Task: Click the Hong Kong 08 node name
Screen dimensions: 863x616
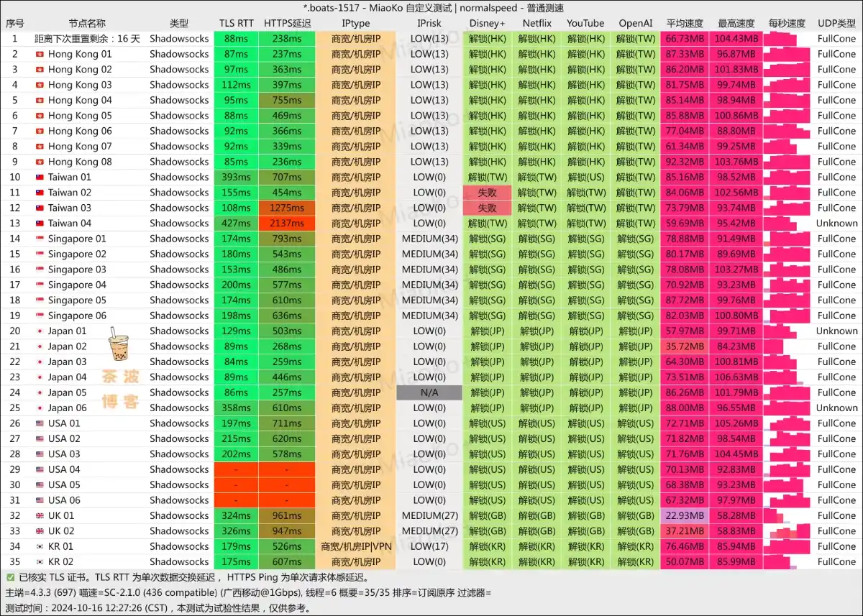Action: 80,162
